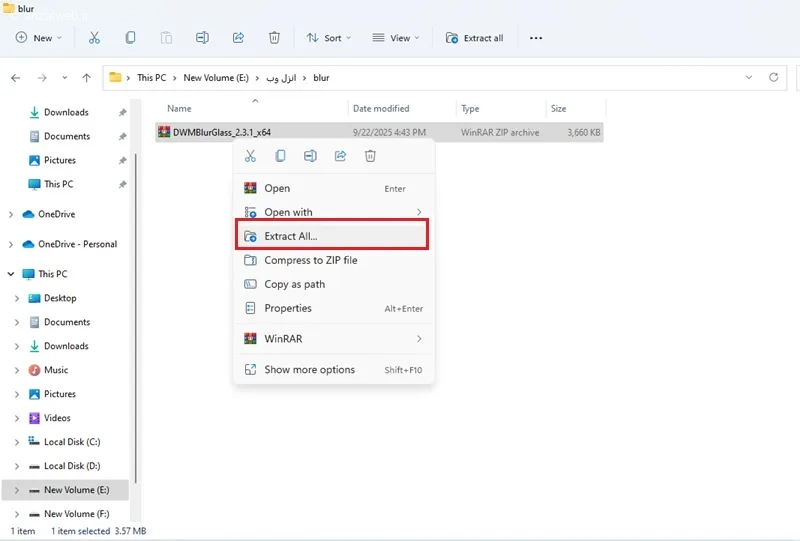Click the Rename icon in the context menu
The height and width of the screenshot is (541, 800).
pos(310,156)
